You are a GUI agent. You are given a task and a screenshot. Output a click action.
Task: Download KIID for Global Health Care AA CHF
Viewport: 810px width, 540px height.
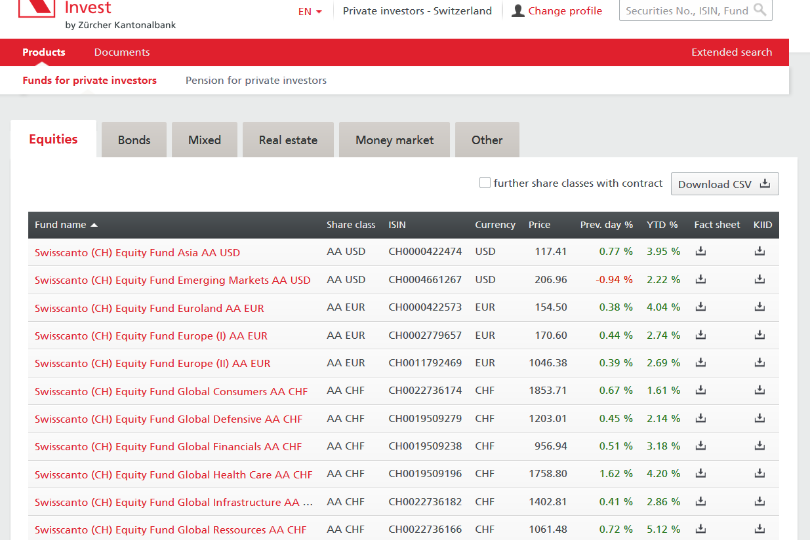tap(759, 473)
